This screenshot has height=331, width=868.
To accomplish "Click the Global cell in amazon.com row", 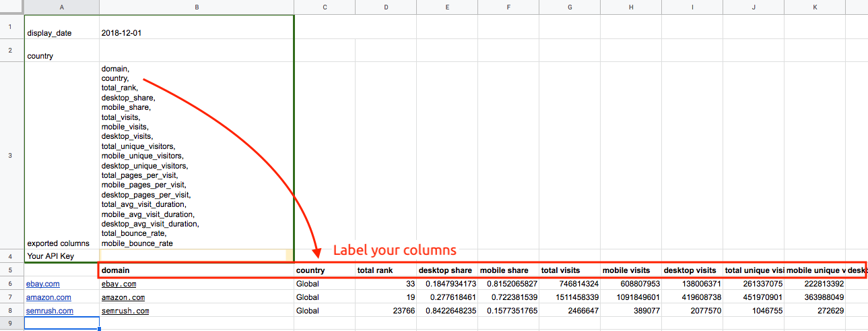I will click(325, 297).
